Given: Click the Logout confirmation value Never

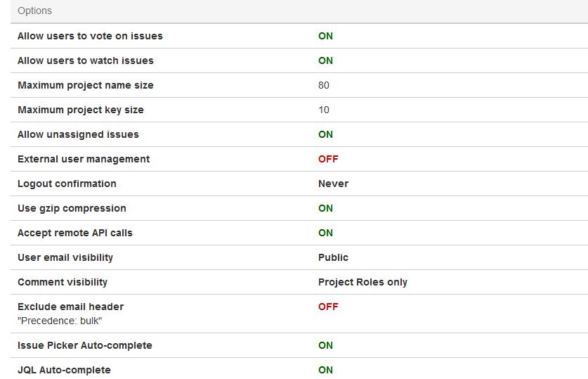Looking at the screenshot, I should click(x=334, y=184).
